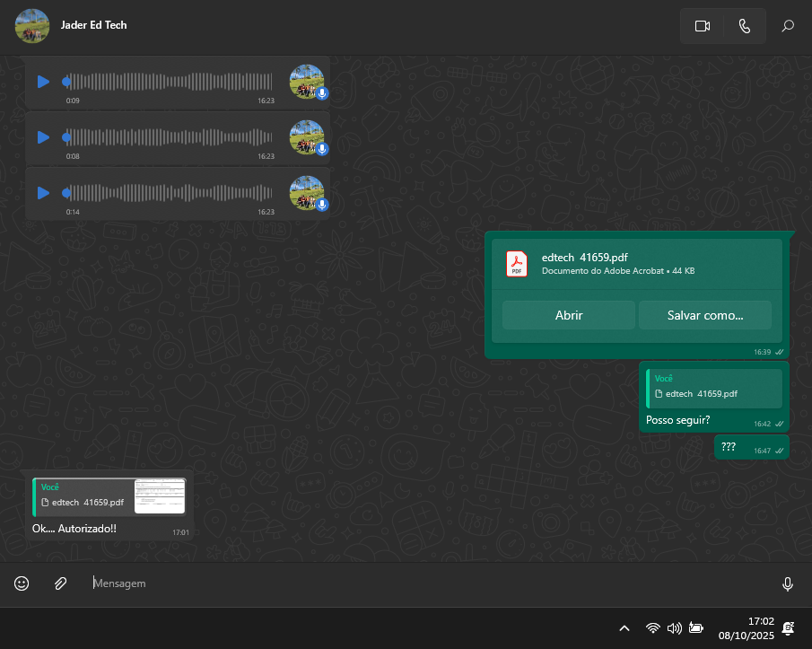Click the Salvar como... button
This screenshot has width=812, height=649.
(x=704, y=315)
